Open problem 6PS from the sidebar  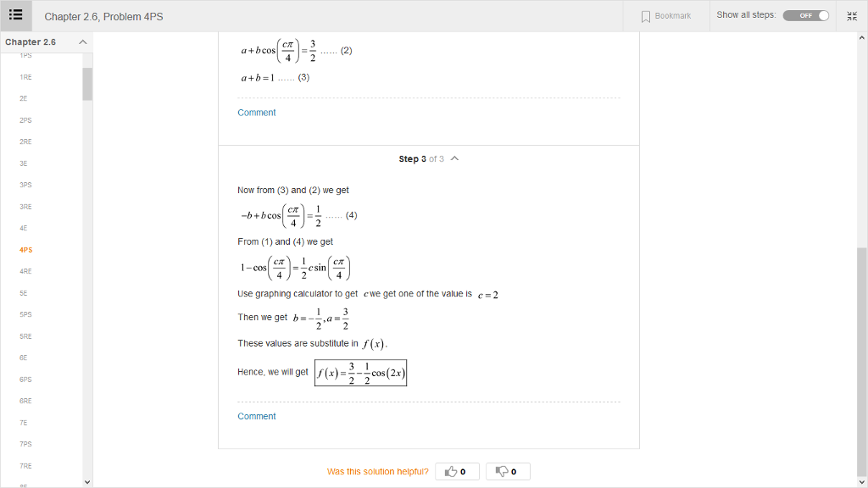tap(25, 379)
